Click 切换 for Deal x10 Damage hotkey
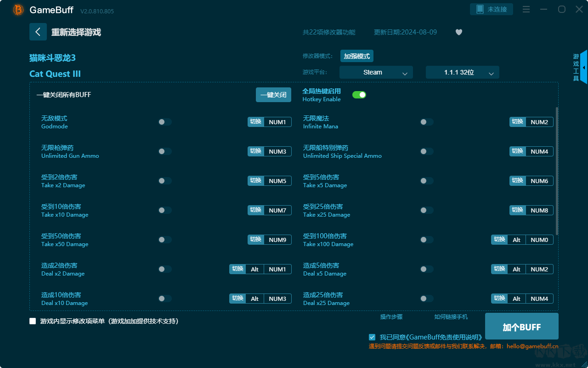 [237, 299]
